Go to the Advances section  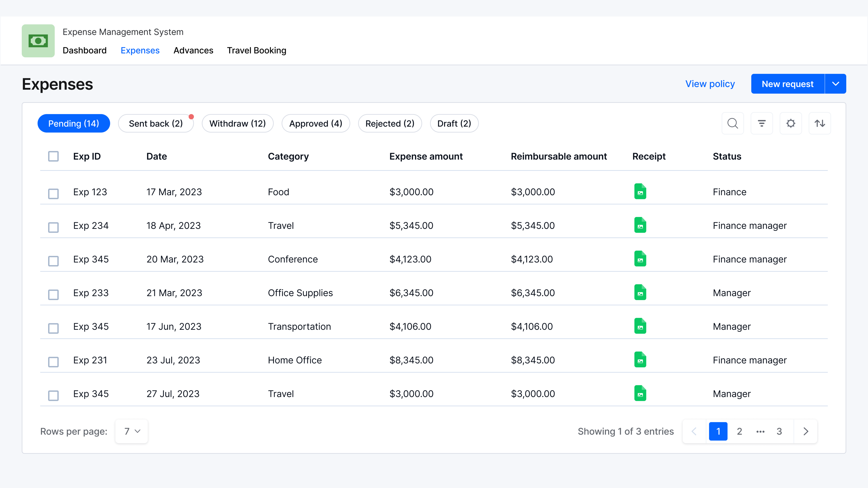(193, 51)
